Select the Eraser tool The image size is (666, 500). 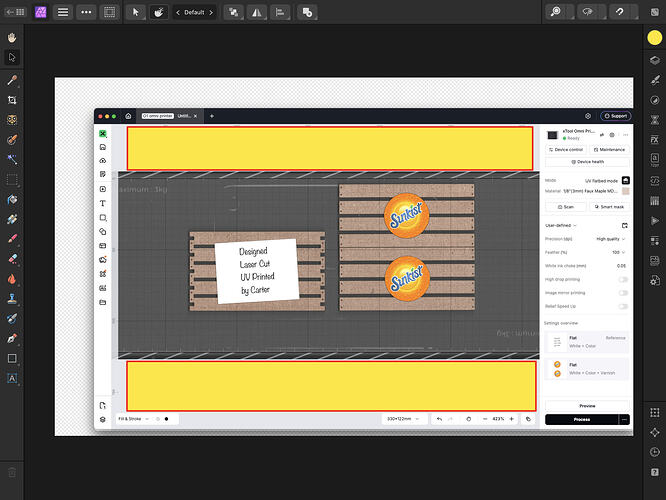(12, 259)
